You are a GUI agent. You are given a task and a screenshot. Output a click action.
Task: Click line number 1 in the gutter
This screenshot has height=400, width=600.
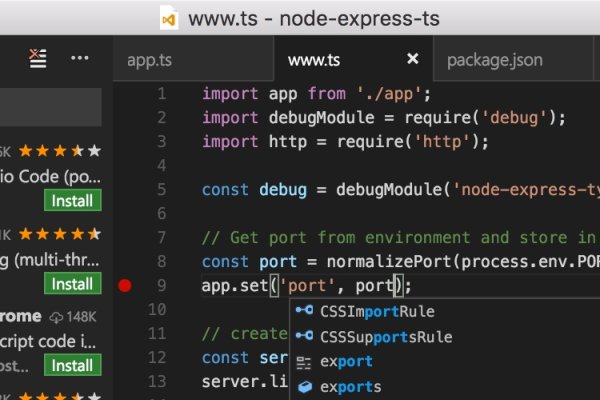pyautogui.click(x=162, y=94)
